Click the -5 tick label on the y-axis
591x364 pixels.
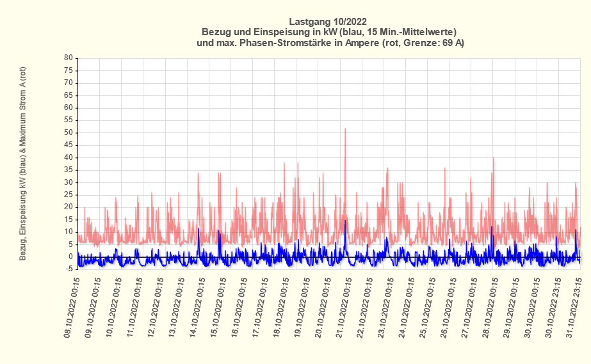click(x=67, y=269)
